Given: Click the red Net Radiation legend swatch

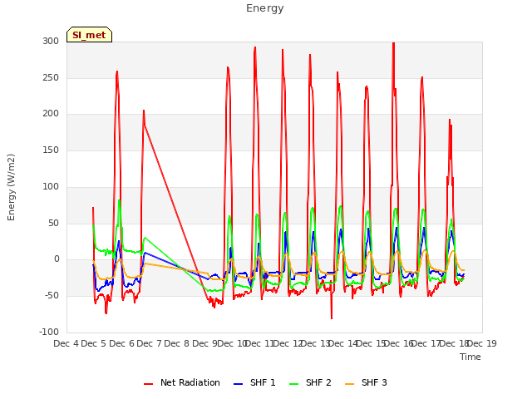Looking at the screenshot, I should tap(148, 384).
